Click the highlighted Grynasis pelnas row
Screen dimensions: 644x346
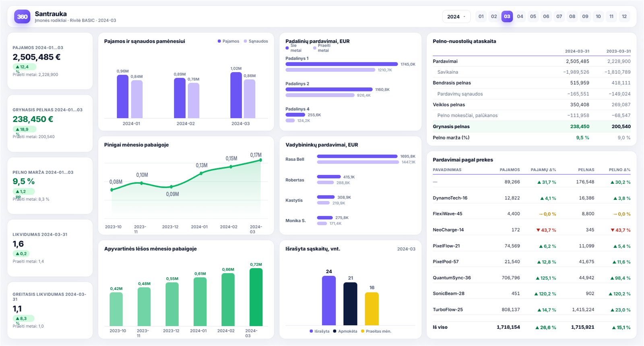pyautogui.click(x=532, y=126)
